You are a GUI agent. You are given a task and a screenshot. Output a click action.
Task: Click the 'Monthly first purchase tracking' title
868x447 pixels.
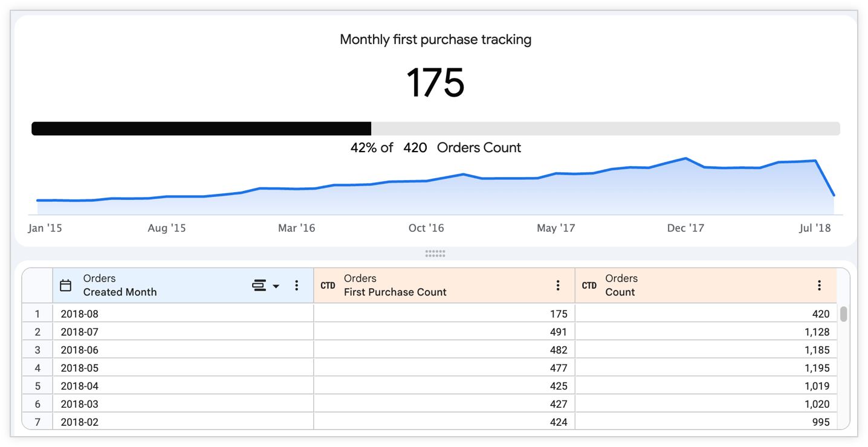(x=435, y=40)
